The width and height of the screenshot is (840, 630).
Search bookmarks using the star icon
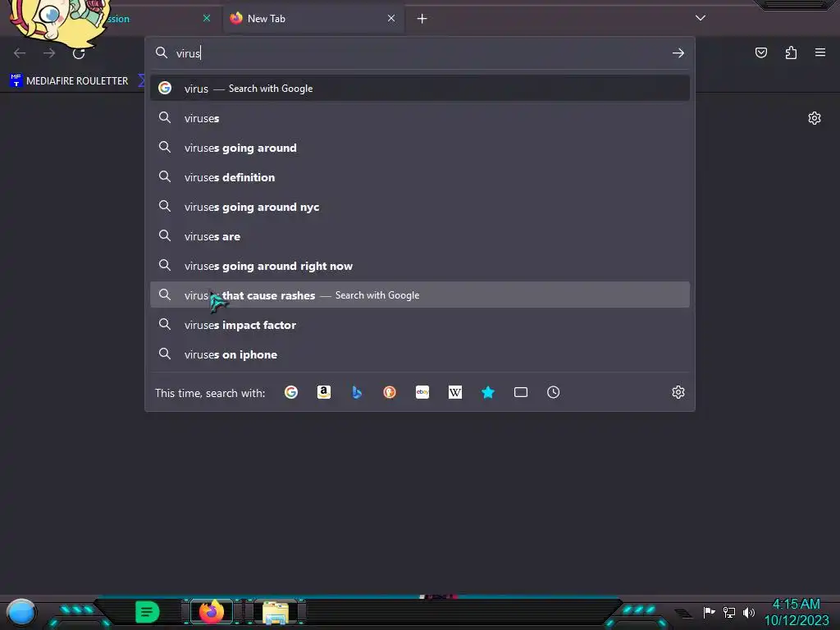click(487, 392)
